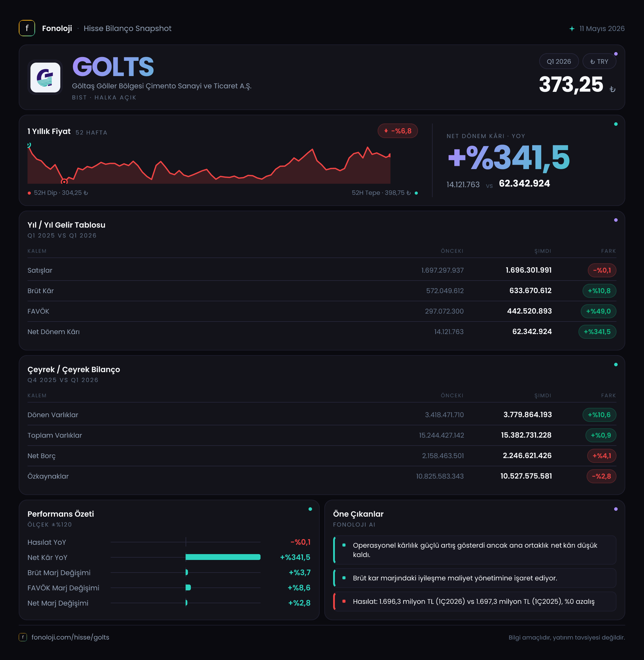This screenshot has width=644, height=660.
Task: Click Satışlar previous value 1.697.297.937
Action: click(442, 270)
